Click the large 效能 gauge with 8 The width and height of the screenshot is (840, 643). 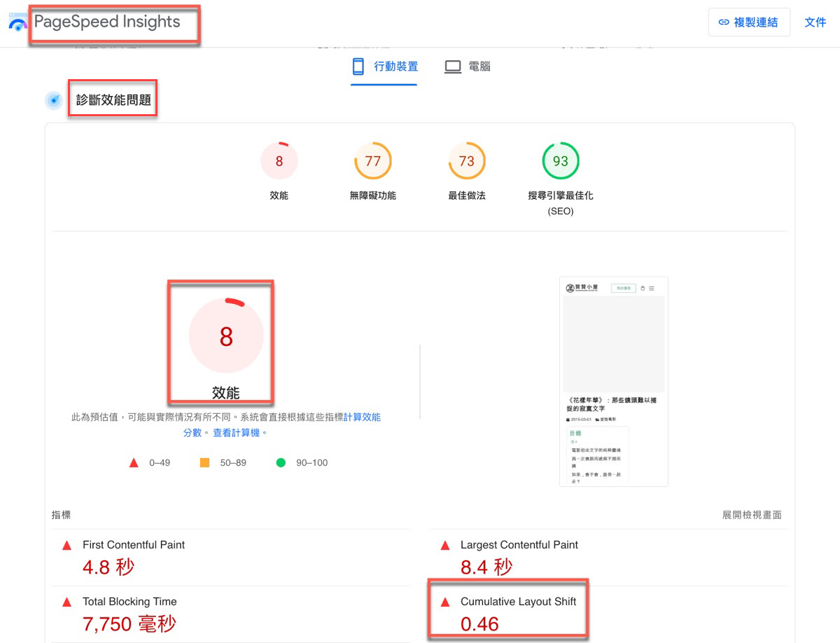(226, 336)
